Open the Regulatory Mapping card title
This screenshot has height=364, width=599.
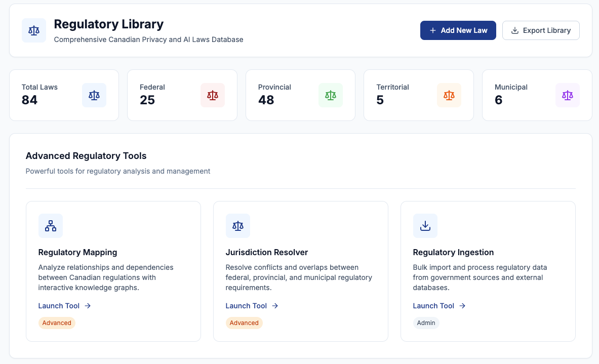click(77, 252)
